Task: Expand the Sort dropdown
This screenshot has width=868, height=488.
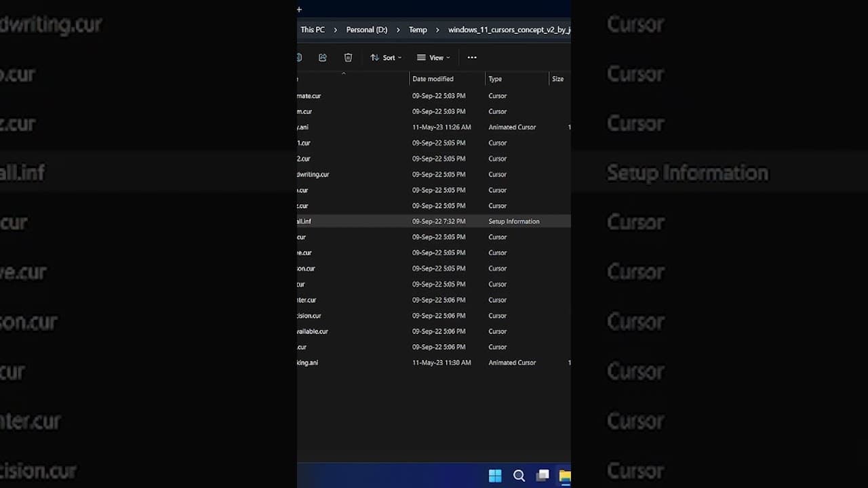Action: click(386, 58)
